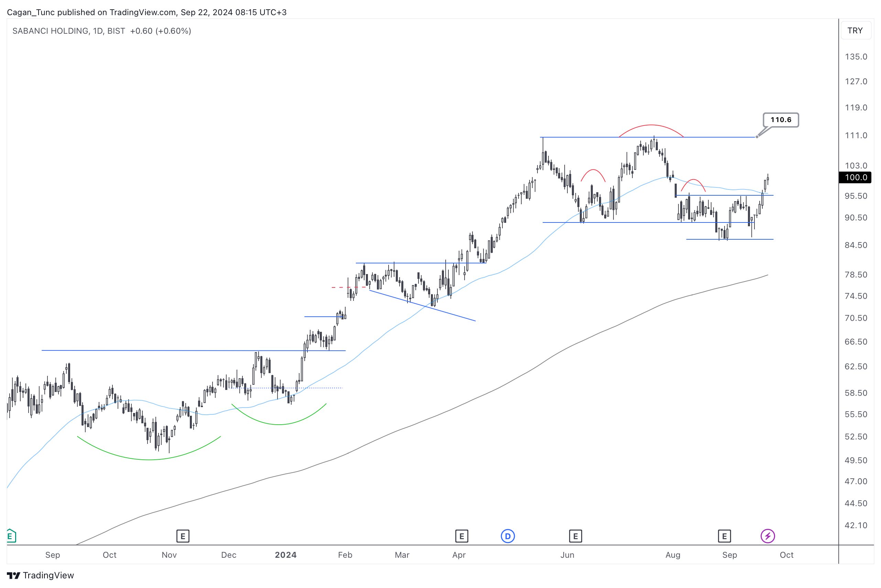The image size is (881, 588).
Task: Select the earnings E marker near Aug-Sep 2024
Action: [x=724, y=536]
